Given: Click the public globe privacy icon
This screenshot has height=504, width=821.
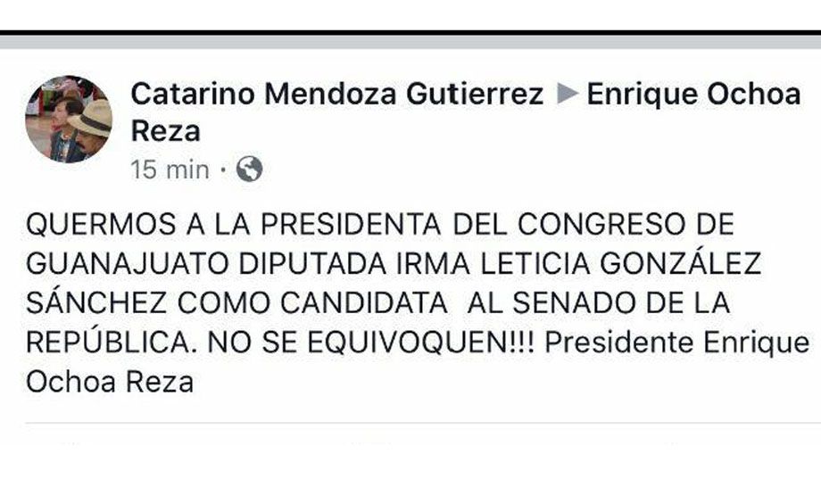Looking at the screenshot, I should [249, 169].
